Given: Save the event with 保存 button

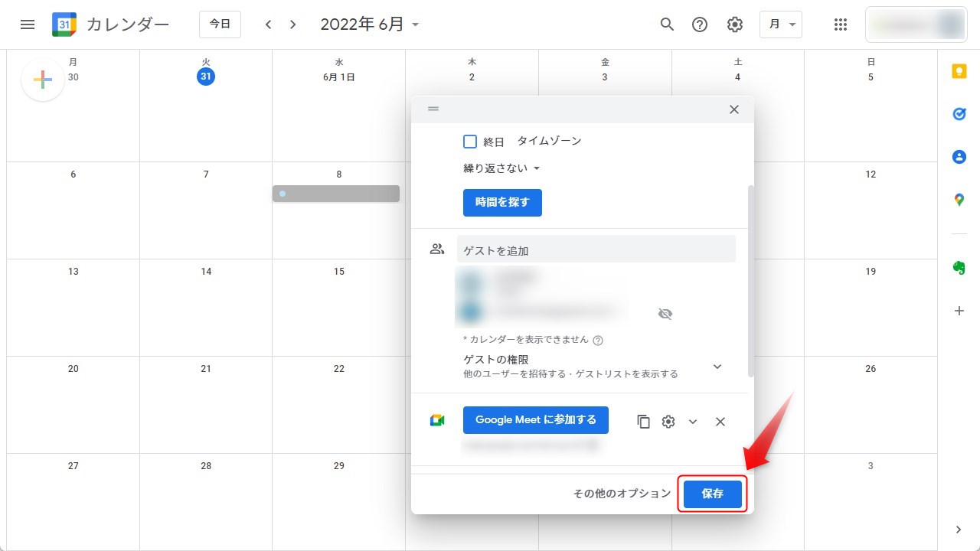Looking at the screenshot, I should 713,494.
